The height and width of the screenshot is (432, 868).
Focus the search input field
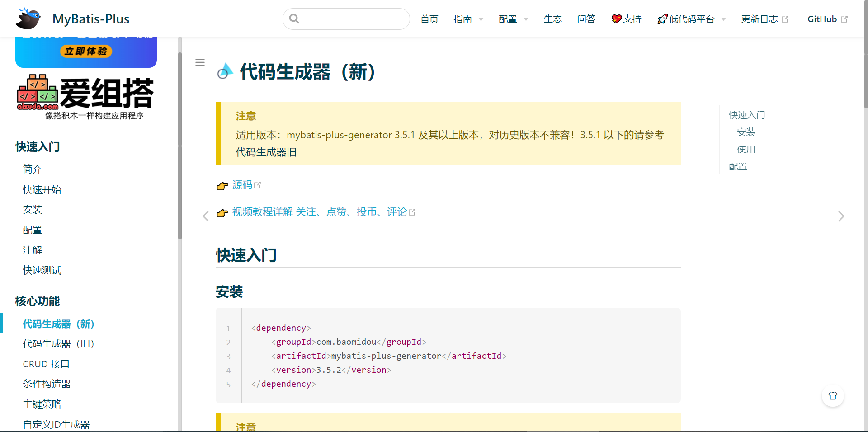click(x=346, y=19)
